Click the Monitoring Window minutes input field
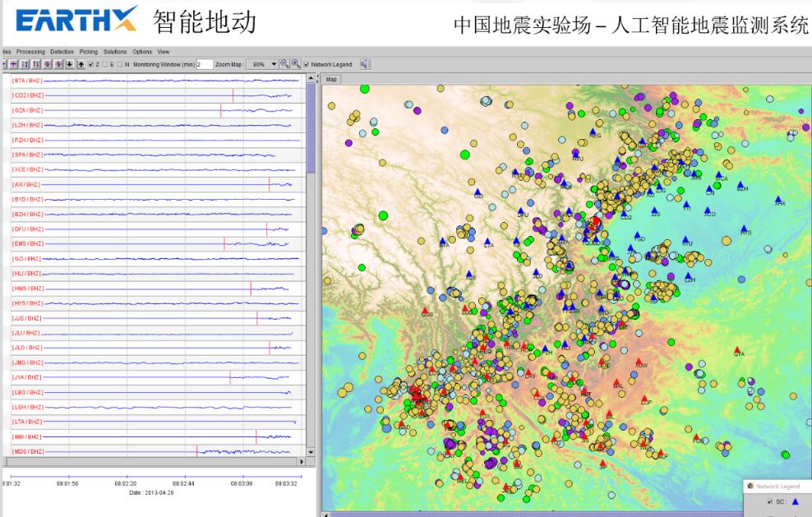Image resolution: width=812 pixels, height=517 pixels. click(205, 64)
